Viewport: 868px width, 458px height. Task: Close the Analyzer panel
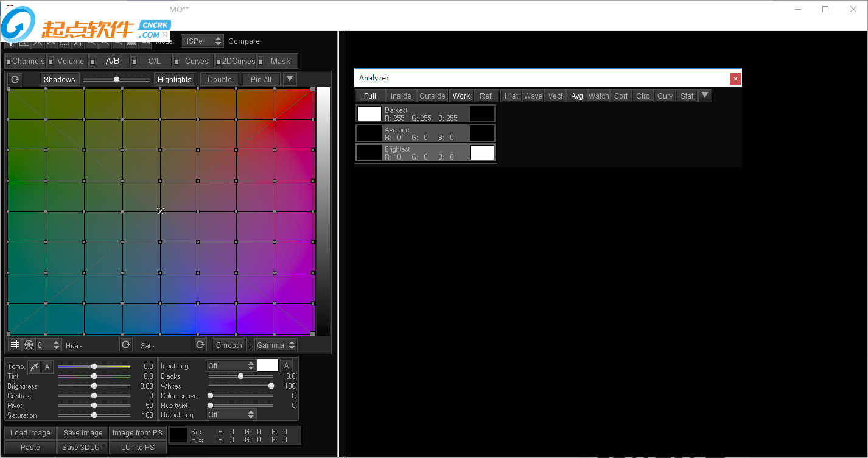tap(735, 79)
